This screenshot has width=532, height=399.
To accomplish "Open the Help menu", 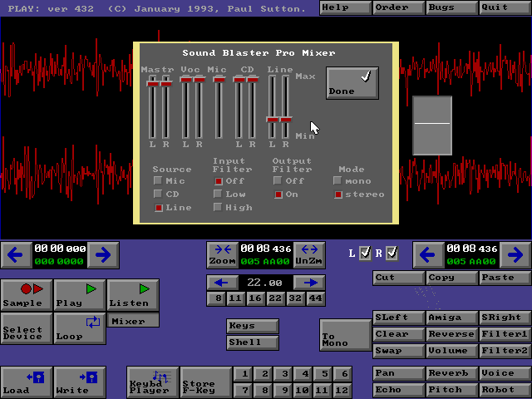I will click(345, 7).
